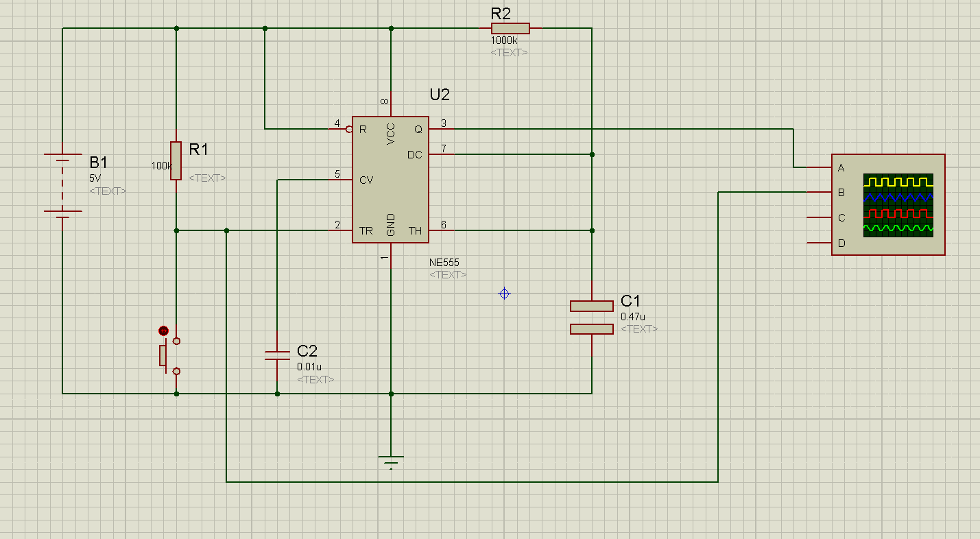Select the U2 reference label
980x539 pixels.
[x=440, y=95]
